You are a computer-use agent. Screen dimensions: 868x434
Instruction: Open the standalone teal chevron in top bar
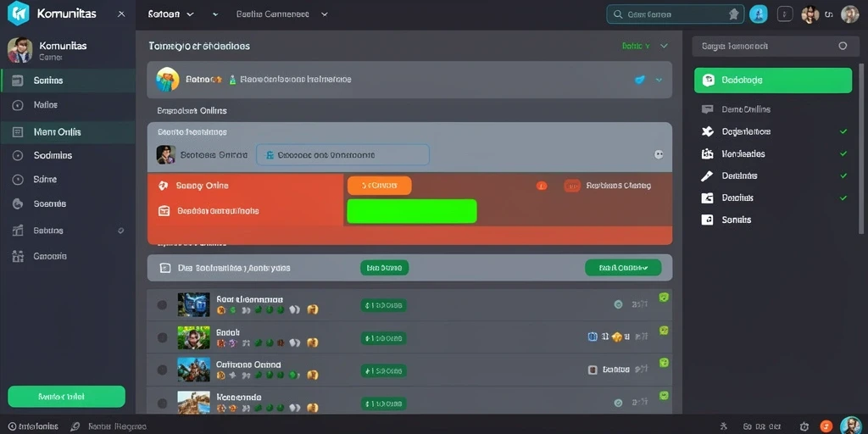215,14
